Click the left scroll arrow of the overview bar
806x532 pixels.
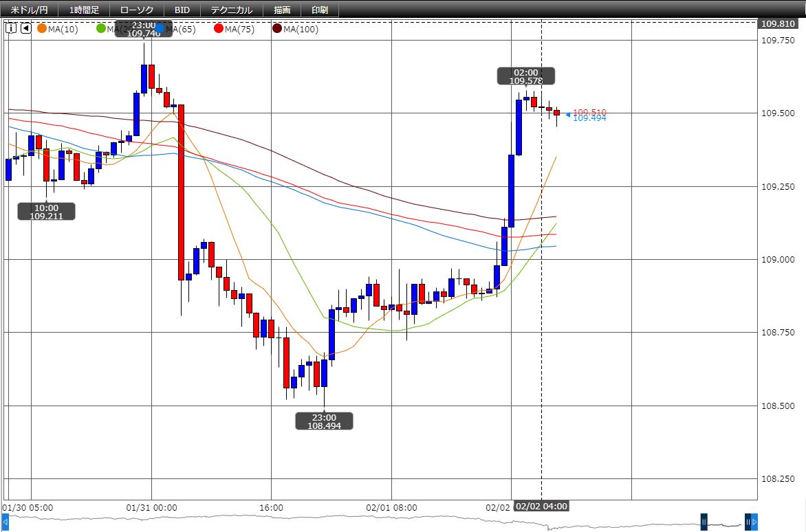pyautogui.click(x=5, y=523)
